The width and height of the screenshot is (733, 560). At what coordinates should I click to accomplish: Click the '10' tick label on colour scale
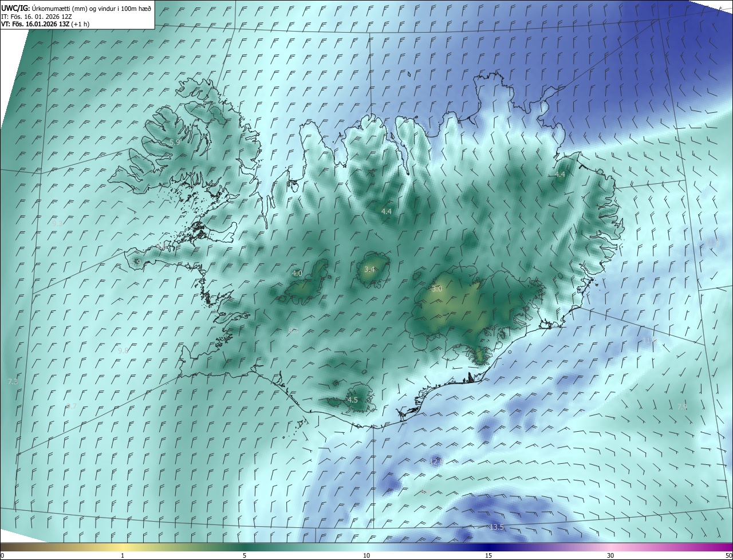366,555
